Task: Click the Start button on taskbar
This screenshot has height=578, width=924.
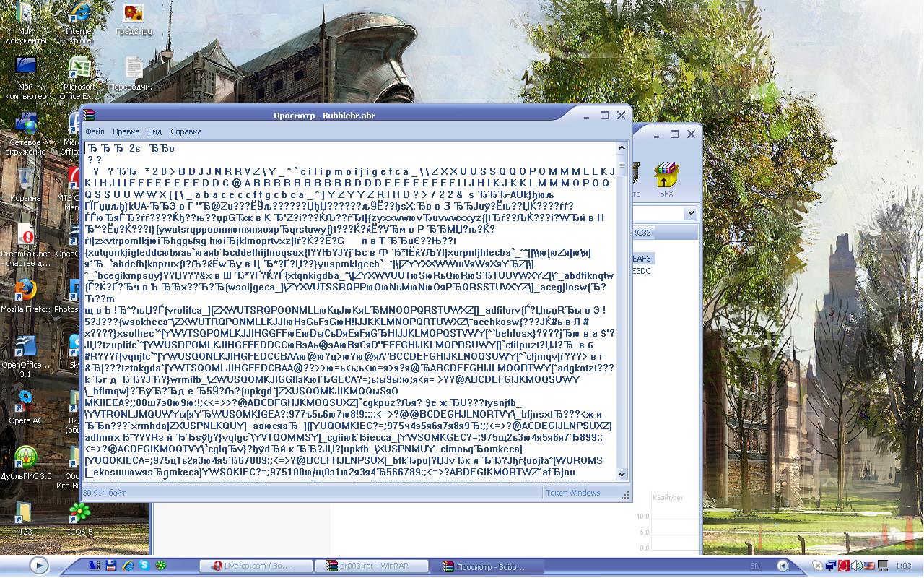Action: tap(39, 566)
